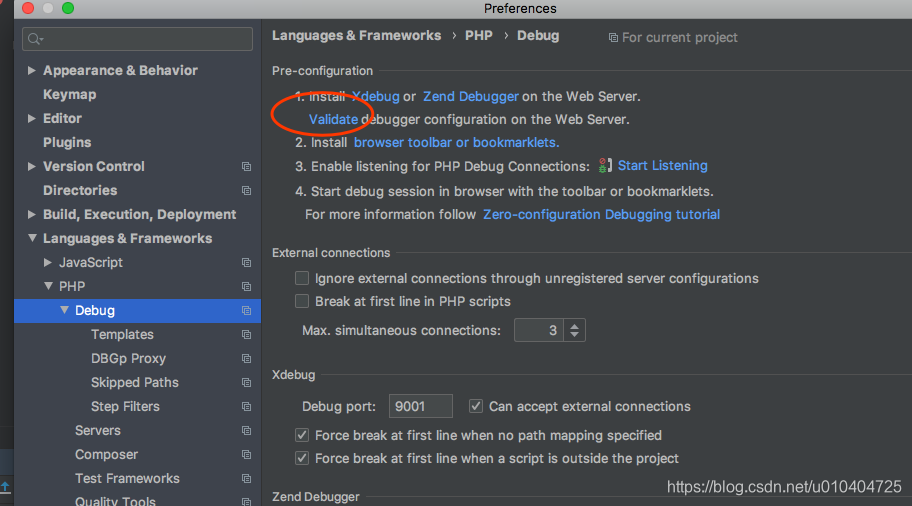
Task: Check Break at first line in PHP scripts
Action: (302, 301)
